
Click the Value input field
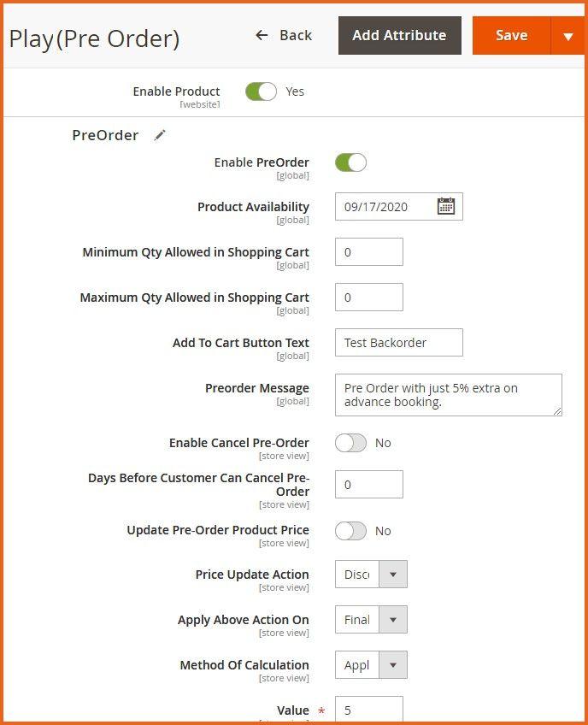368,710
